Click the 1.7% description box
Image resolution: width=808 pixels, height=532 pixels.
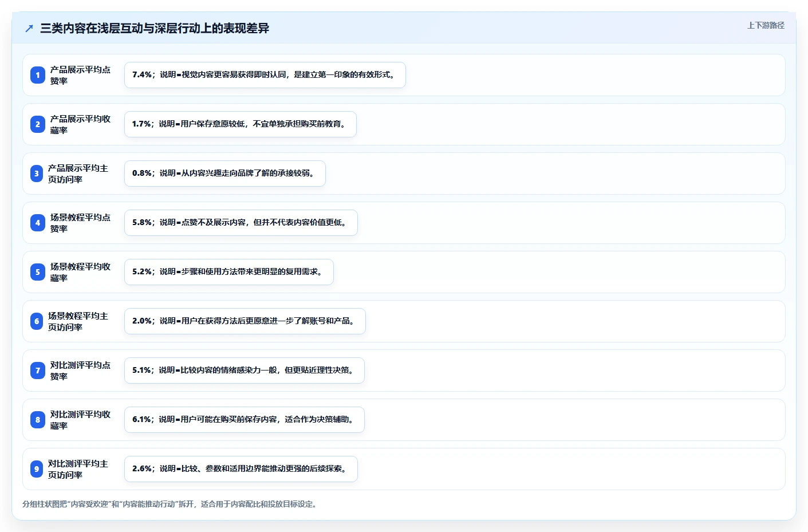[x=241, y=124]
